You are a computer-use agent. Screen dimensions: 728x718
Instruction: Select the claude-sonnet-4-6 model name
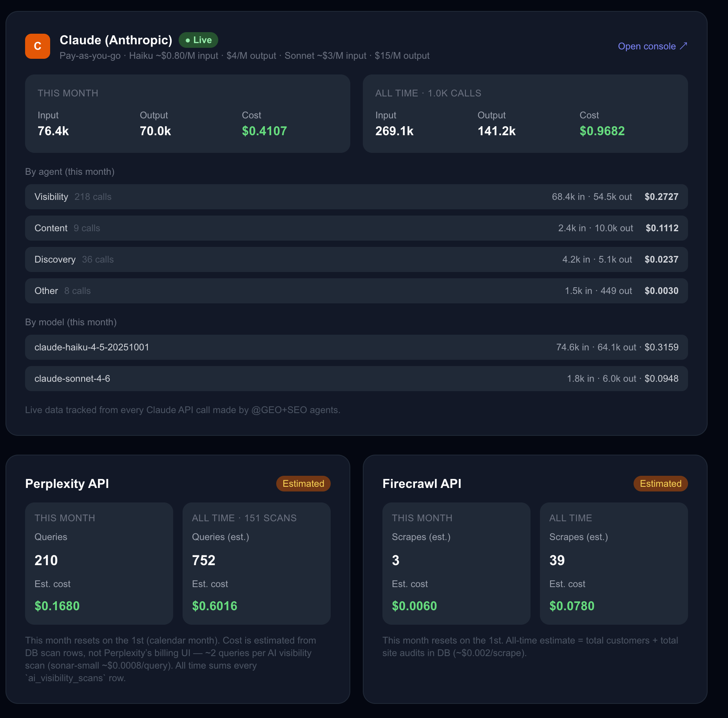[72, 379]
